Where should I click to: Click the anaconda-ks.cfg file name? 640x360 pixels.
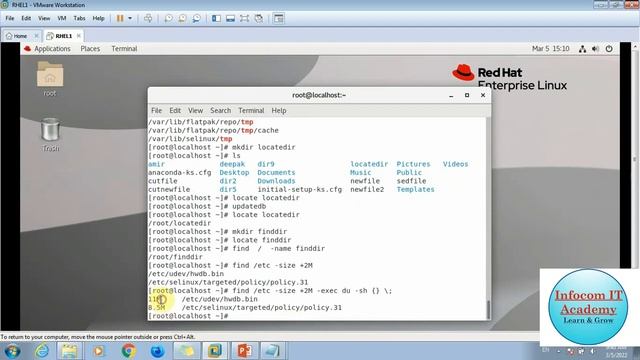(x=180, y=173)
